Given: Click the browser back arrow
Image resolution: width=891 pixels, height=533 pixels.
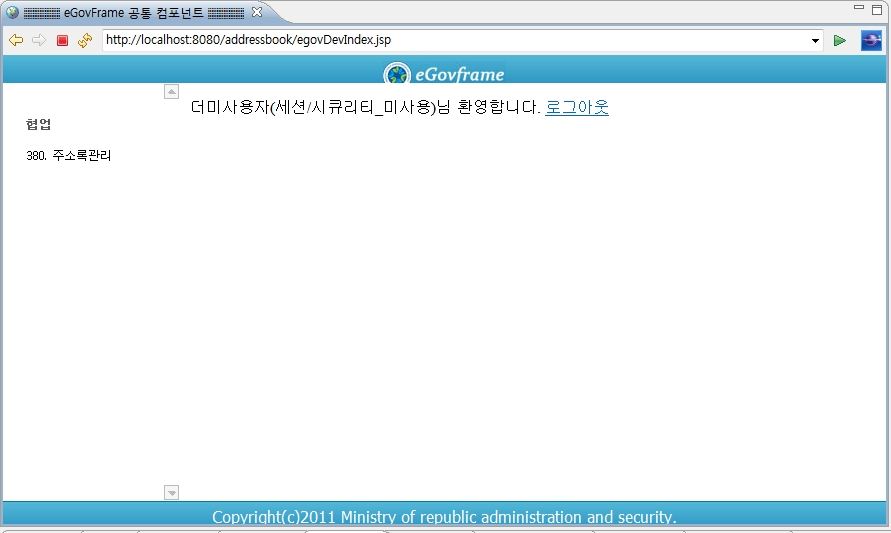Looking at the screenshot, I should coord(16,40).
